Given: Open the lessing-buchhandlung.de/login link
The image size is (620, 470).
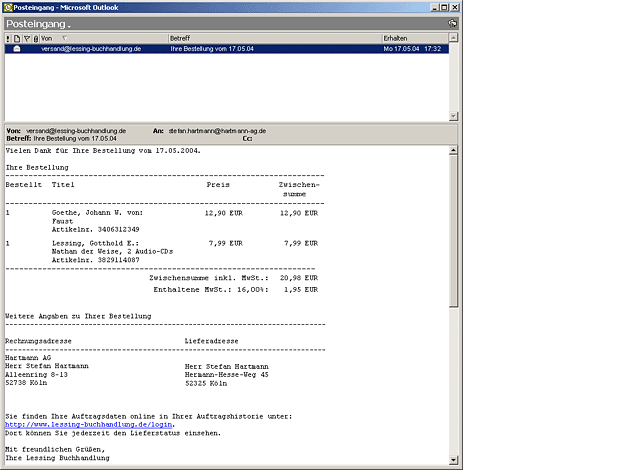Looking at the screenshot, I should point(89,425).
